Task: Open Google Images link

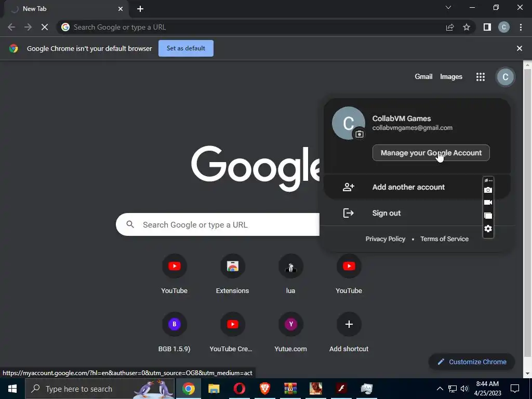Action: 451,77
